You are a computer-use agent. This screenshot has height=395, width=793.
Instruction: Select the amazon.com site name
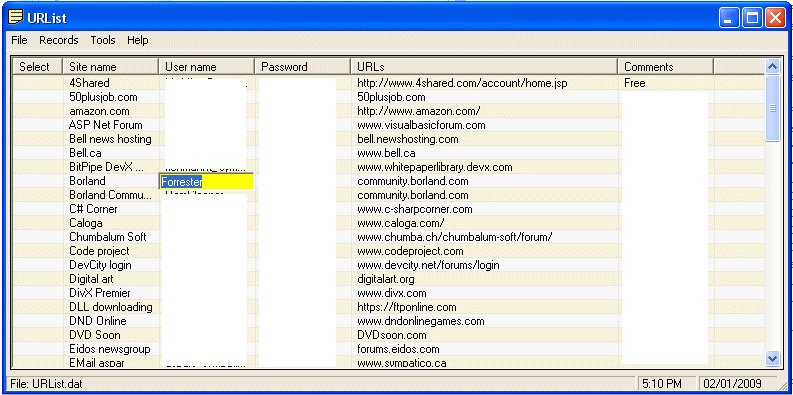tap(99, 111)
